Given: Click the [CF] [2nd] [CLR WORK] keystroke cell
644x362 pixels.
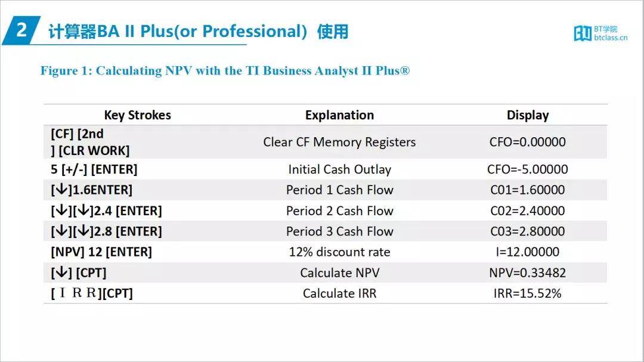Looking at the screenshot, I should point(90,142).
